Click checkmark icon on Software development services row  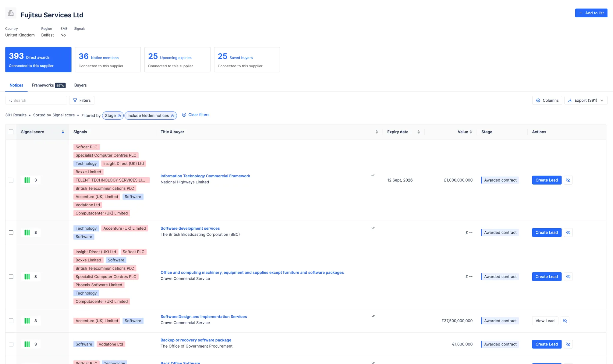pos(373,228)
